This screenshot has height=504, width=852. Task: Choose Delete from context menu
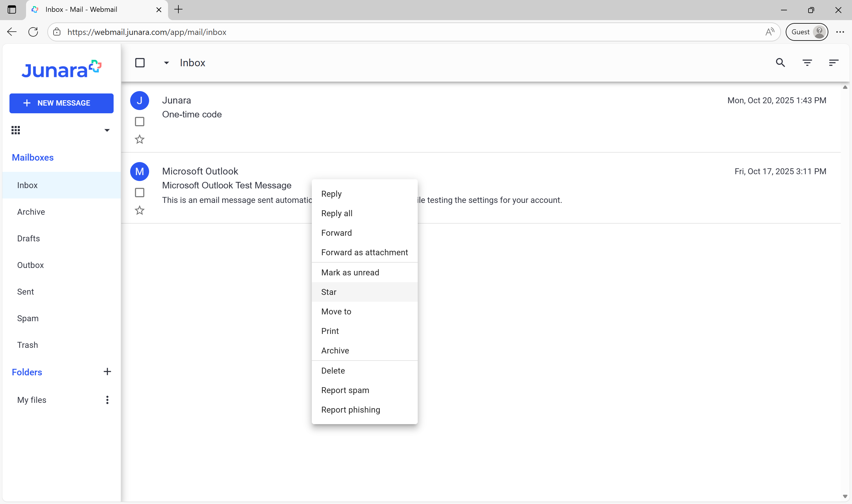(x=364, y=371)
